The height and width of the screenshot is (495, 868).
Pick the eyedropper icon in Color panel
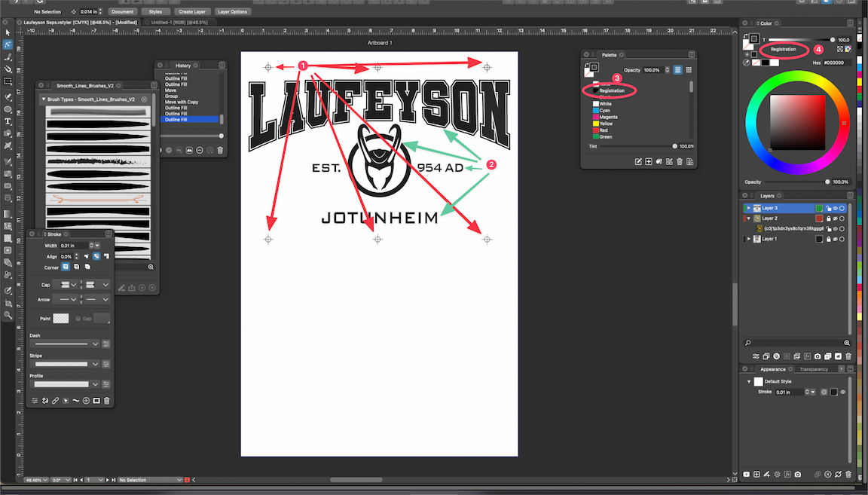[746, 63]
